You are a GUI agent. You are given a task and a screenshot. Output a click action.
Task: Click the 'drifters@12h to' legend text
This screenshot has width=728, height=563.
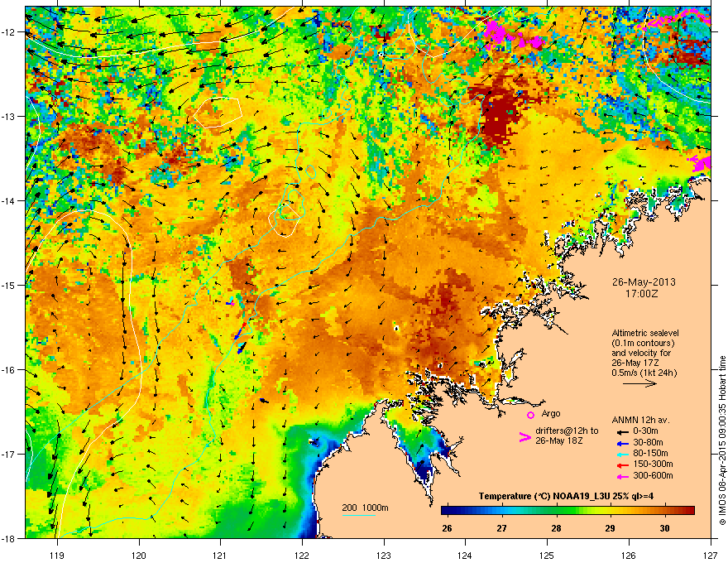pos(567,431)
